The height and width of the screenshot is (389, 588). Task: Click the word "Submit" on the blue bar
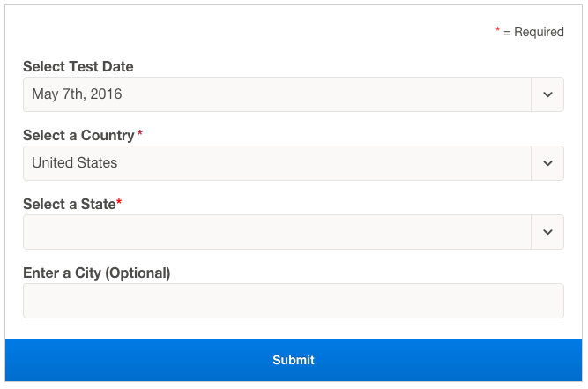click(294, 360)
